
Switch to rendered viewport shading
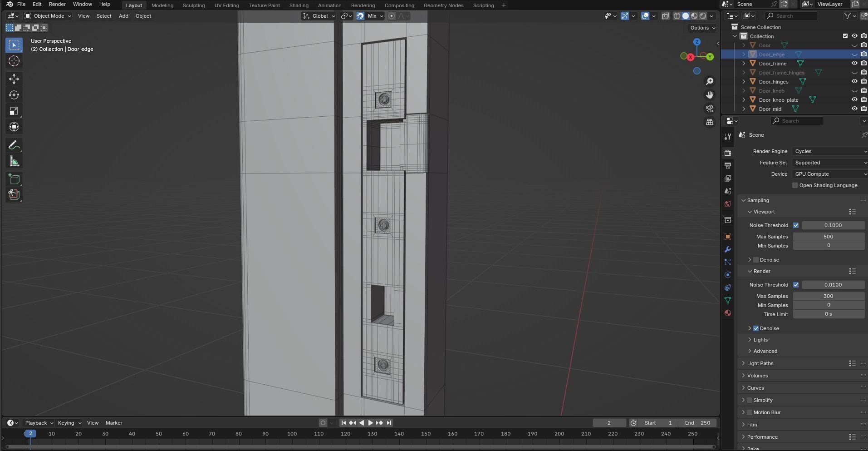tap(703, 16)
